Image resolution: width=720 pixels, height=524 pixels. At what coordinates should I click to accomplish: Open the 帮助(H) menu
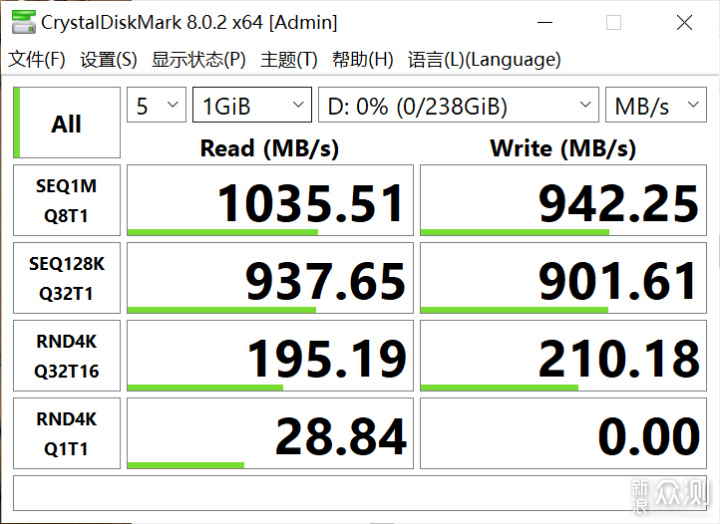363,60
